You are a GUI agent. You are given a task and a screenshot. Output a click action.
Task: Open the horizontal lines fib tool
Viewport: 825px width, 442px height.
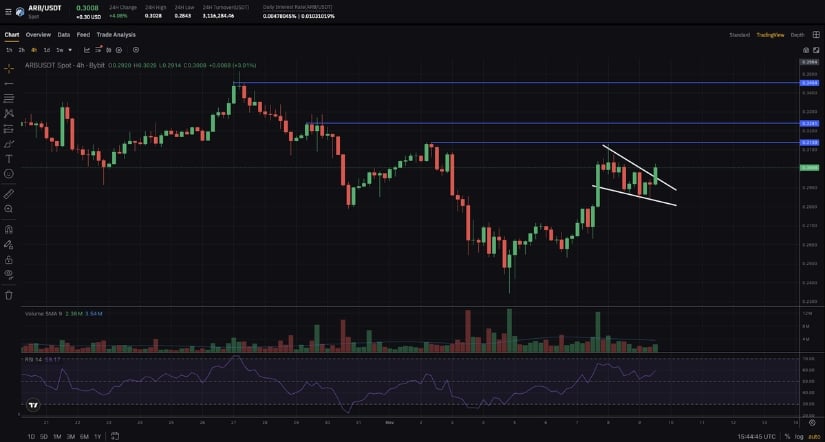click(x=9, y=98)
